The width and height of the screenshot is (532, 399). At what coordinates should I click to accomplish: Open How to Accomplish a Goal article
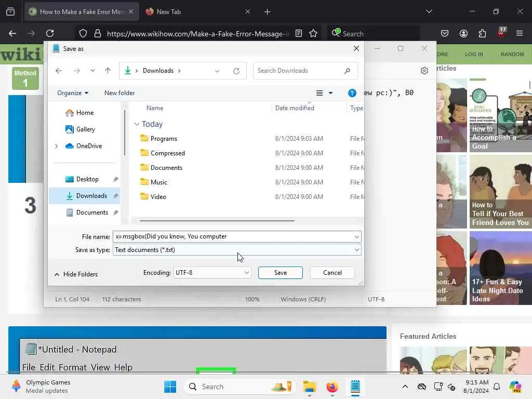click(x=501, y=115)
